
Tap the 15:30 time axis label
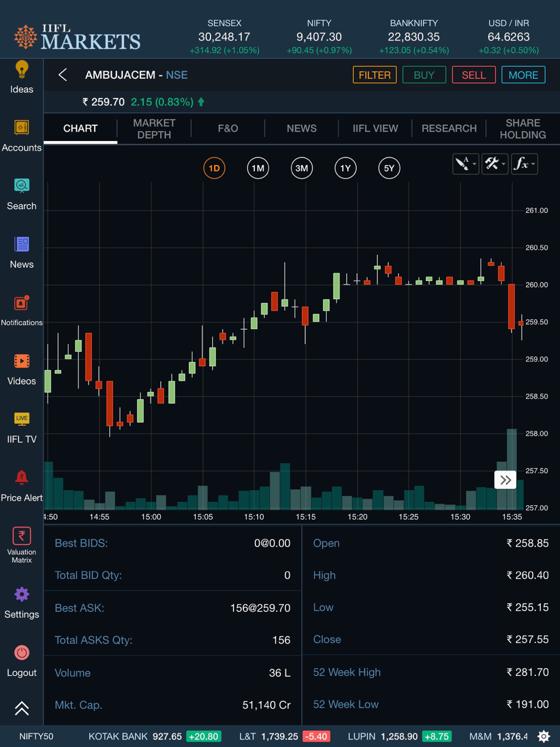point(460,517)
